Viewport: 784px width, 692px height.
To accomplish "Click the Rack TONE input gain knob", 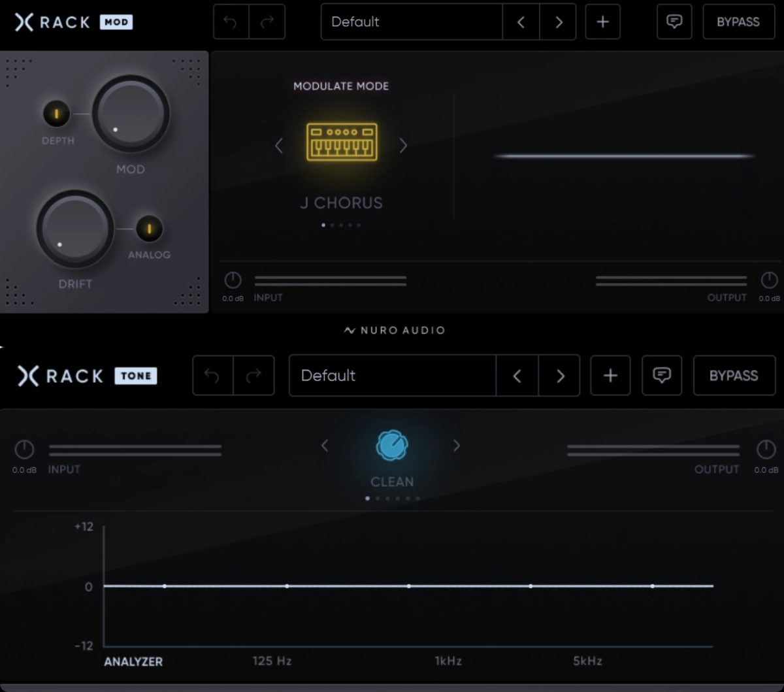I will coord(24,450).
